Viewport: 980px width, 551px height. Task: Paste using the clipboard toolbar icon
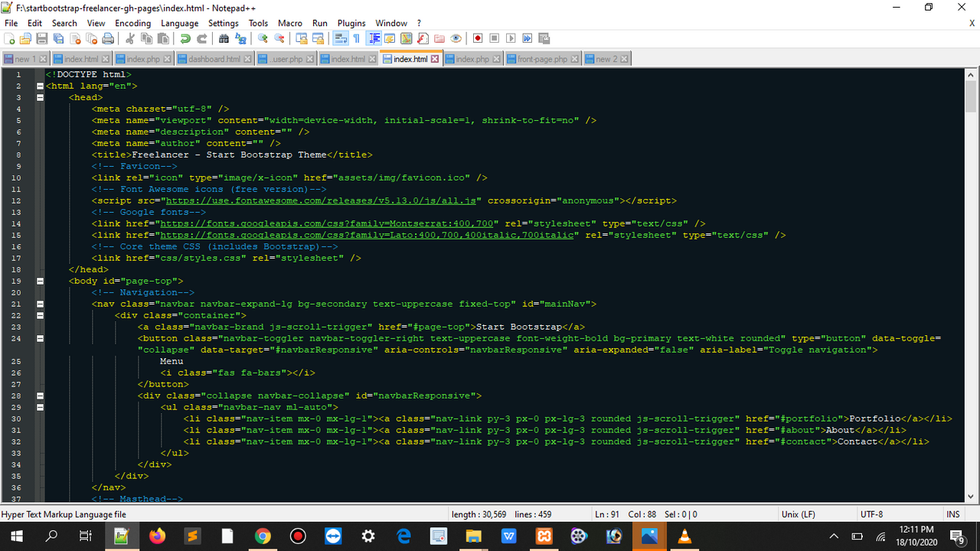pyautogui.click(x=163, y=38)
